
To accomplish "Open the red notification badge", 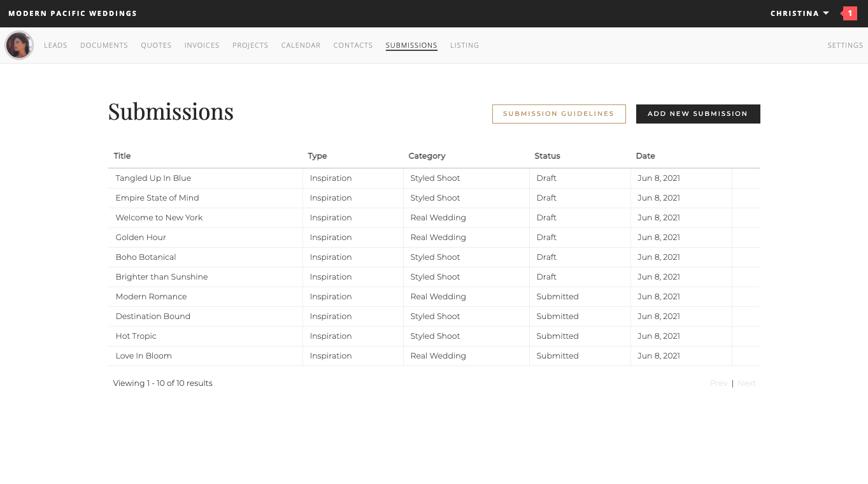I will click(x=850, y=13).
